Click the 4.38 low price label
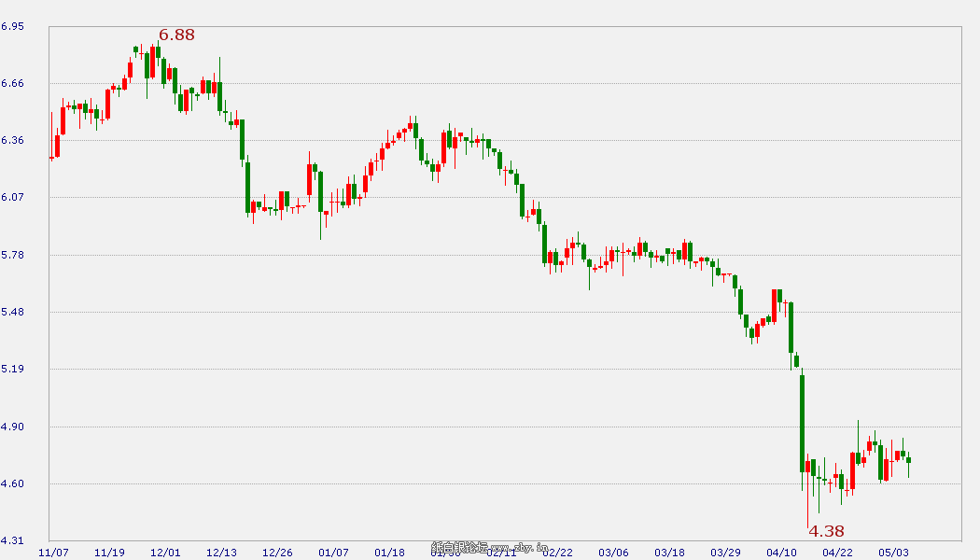 (825, 531)
